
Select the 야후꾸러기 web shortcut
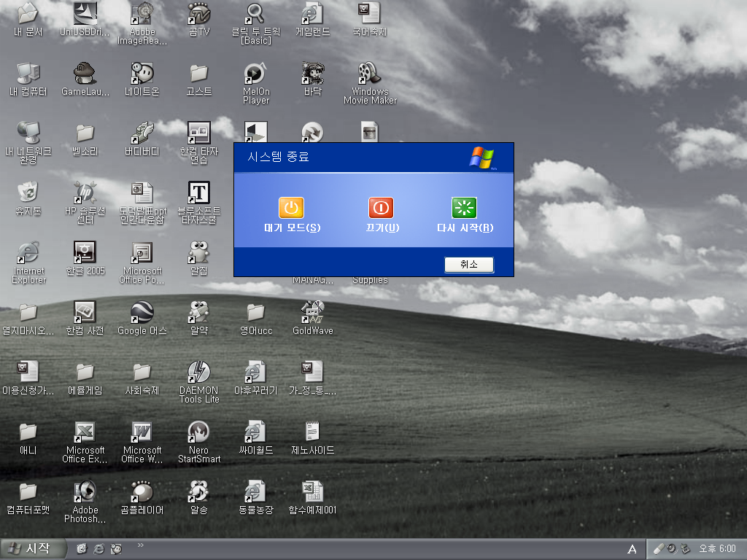point(256,378)
